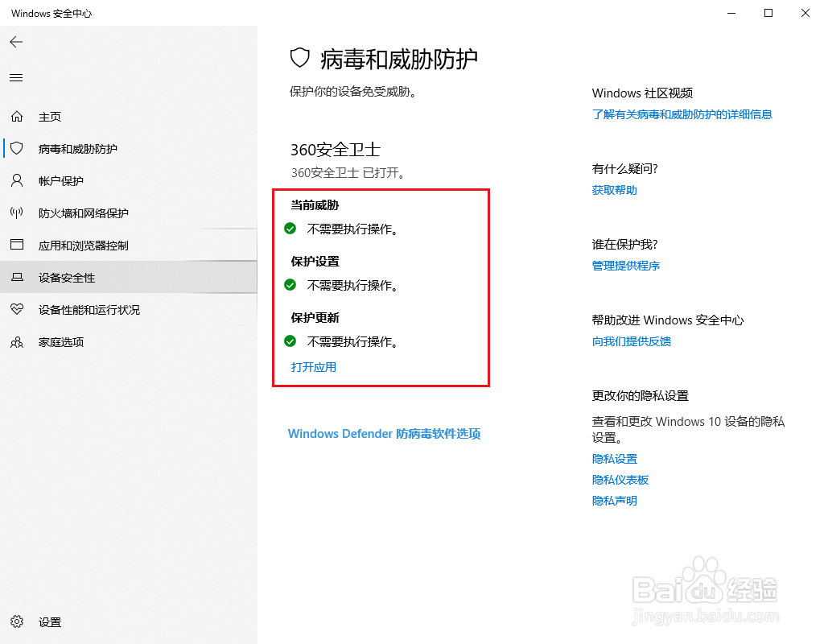
Task: Open 了解有关病毒和威胁防护的详细信息 link
Action: 682,114
